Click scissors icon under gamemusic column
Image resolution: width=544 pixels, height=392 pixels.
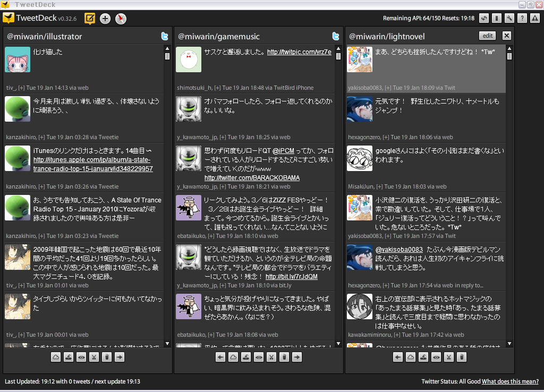click(x=271, y=357)
